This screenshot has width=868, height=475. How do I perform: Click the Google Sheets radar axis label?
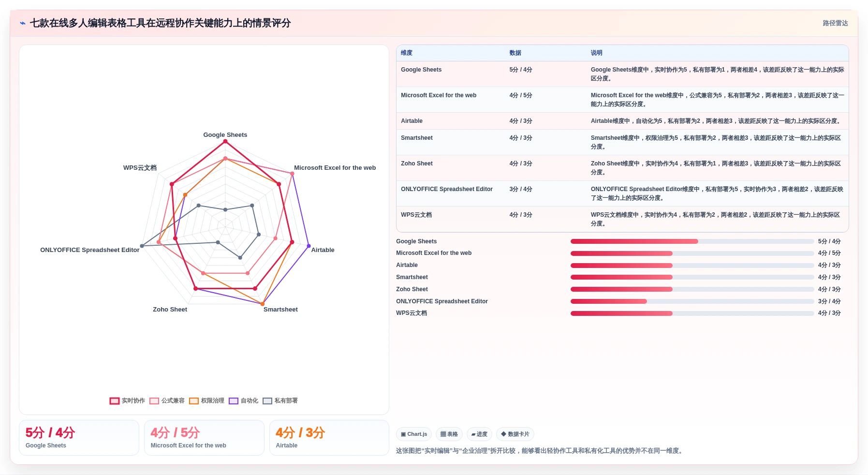pyautogui.click(x=225, y=135)
